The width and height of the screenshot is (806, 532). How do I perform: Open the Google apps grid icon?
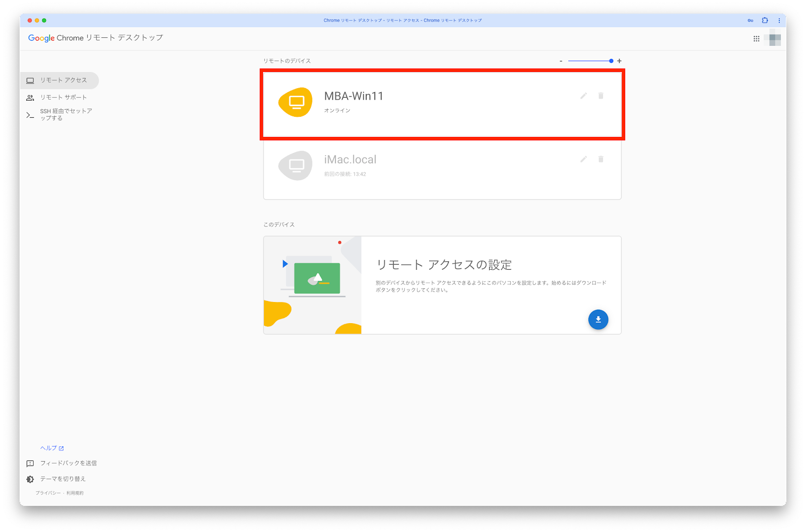click(x=756, y=39)
